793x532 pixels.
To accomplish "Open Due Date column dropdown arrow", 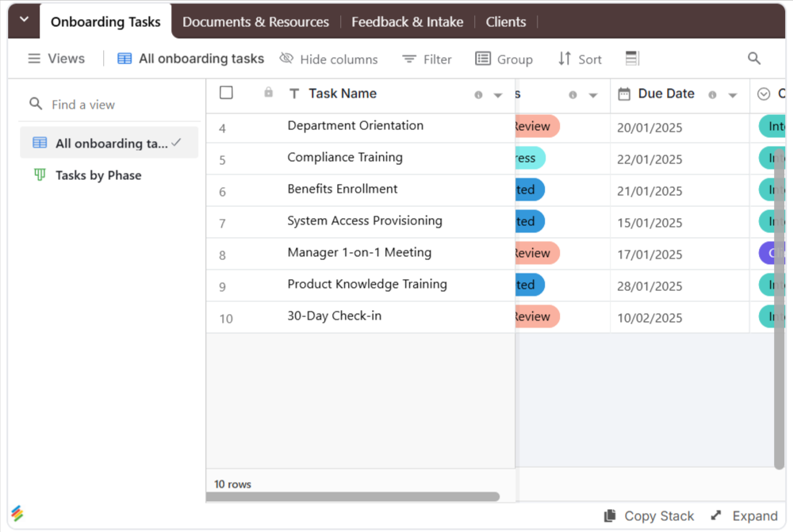I will [732, 95].
